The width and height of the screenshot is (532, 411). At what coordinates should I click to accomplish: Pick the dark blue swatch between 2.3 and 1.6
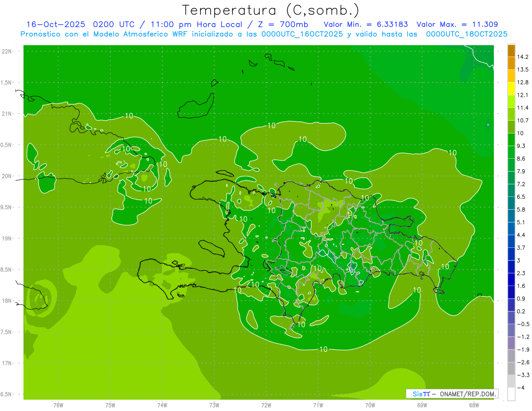click(511, 279)
